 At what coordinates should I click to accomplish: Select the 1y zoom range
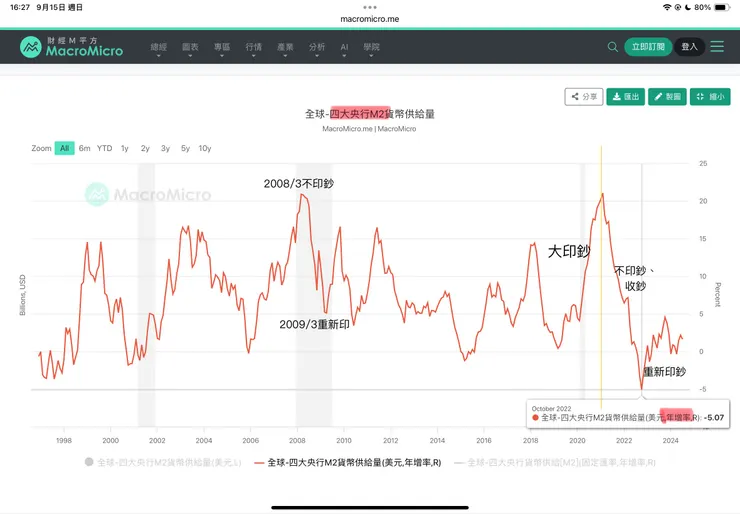click(125, 148)
